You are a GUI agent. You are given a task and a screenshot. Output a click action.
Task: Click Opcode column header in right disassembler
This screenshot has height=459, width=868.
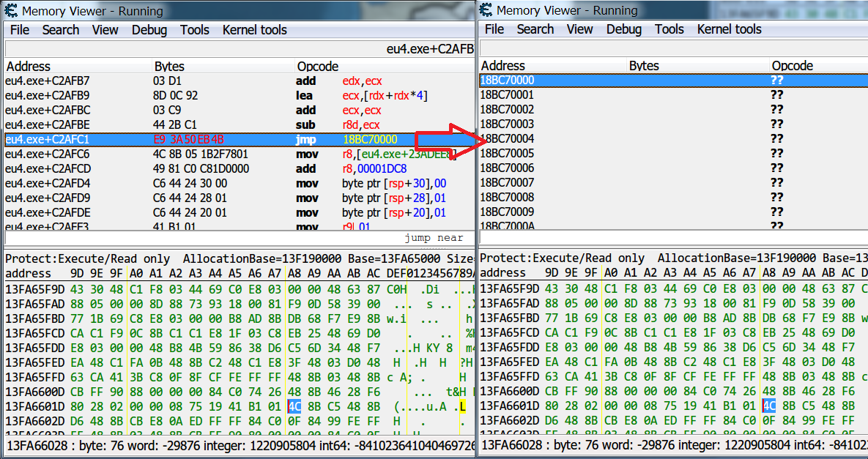[793, 66]
